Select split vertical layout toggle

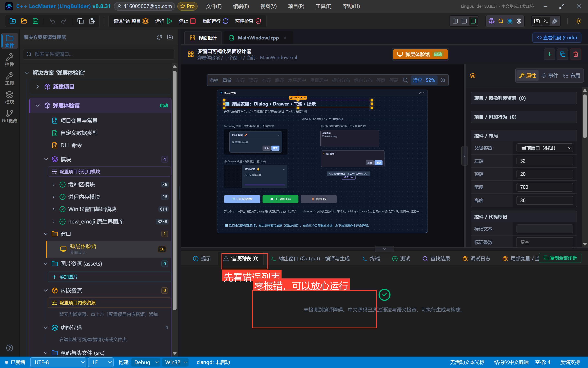click(x=455, y=21)
